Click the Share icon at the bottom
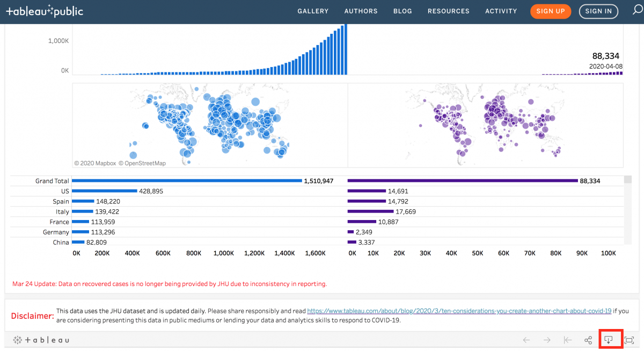644x351 pixels. click(x=588, y=339)
